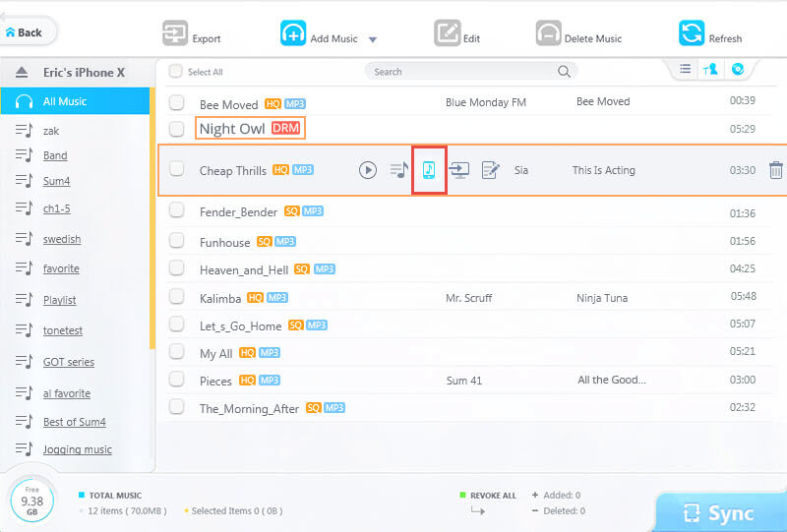The height and width of the screenshot is (532, 787).
Task: Click the 'Sum 41' artist cell
Action: pos(463,381)
